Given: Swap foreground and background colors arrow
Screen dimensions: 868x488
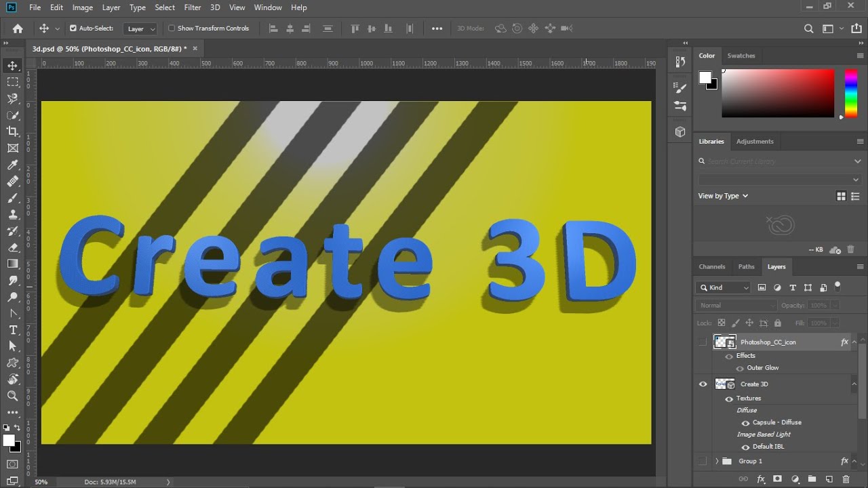Looking at the screenshot, I should (17, 428).
